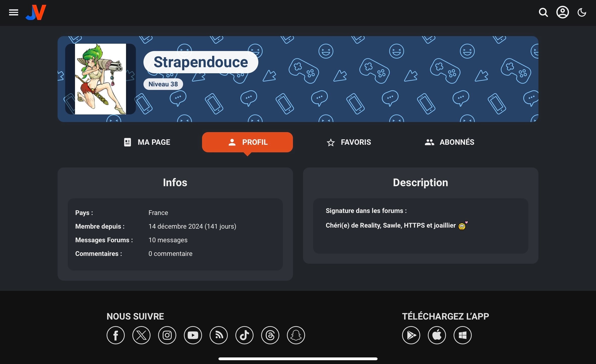The image size is (596, 364).
Task: Open the search icon
Action: pos(543,12)
